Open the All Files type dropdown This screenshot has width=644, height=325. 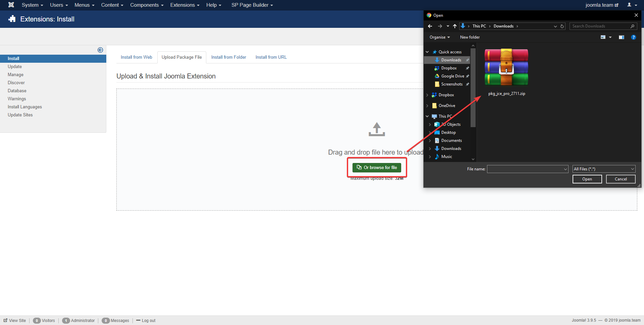coord(603,169)
